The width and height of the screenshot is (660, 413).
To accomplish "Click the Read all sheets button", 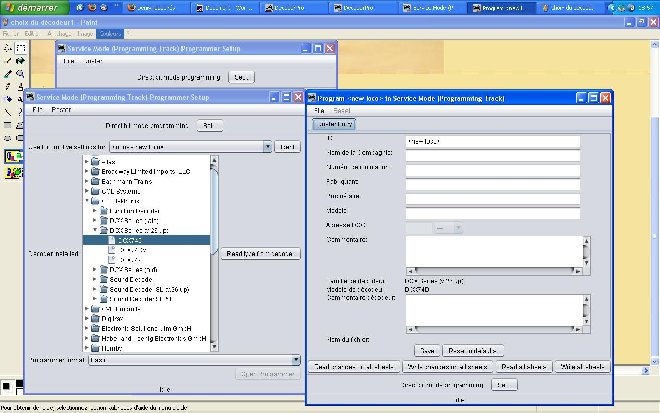I will click(x=524, y=367).
